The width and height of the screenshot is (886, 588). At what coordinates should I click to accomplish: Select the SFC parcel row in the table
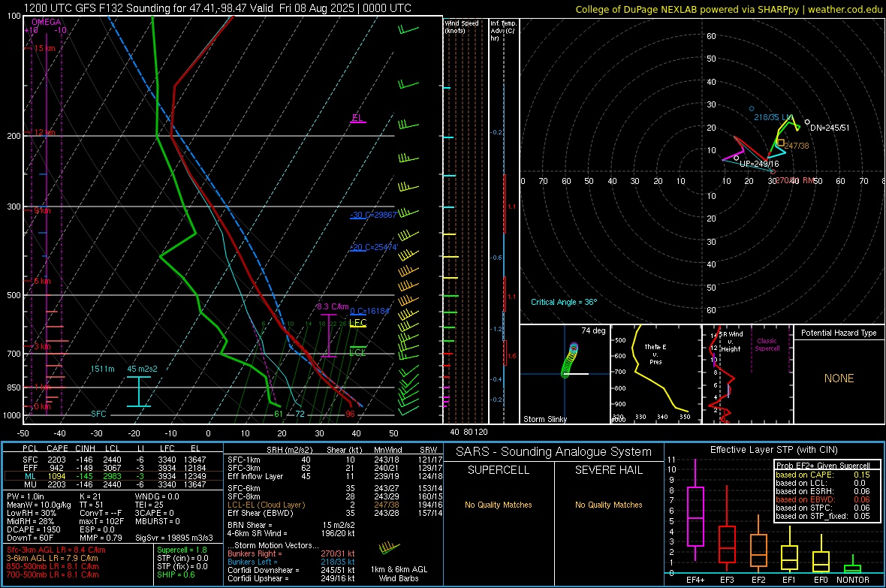[113, 460]
